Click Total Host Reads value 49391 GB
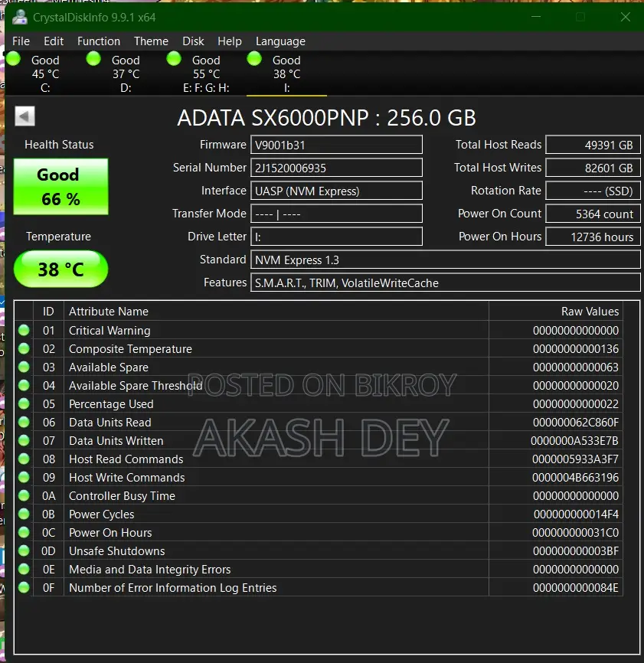Screen dimensions: 644x663 [x=593, y=145]
